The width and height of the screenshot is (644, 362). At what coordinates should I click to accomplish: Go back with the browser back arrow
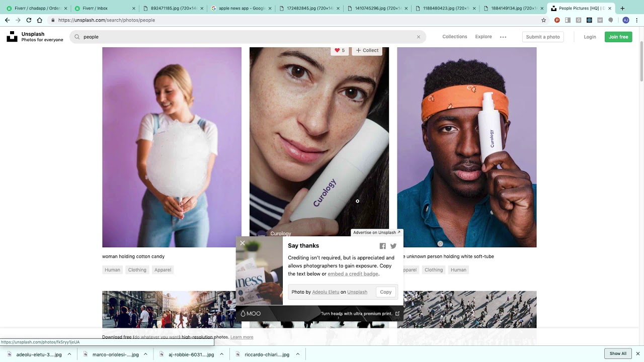coord(7,20)
